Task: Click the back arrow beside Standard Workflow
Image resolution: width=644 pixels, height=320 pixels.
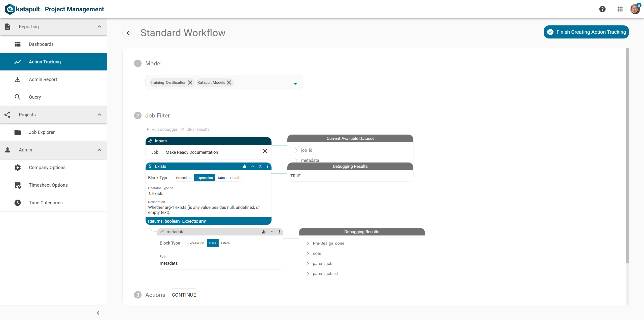Action: click(129, 33)
